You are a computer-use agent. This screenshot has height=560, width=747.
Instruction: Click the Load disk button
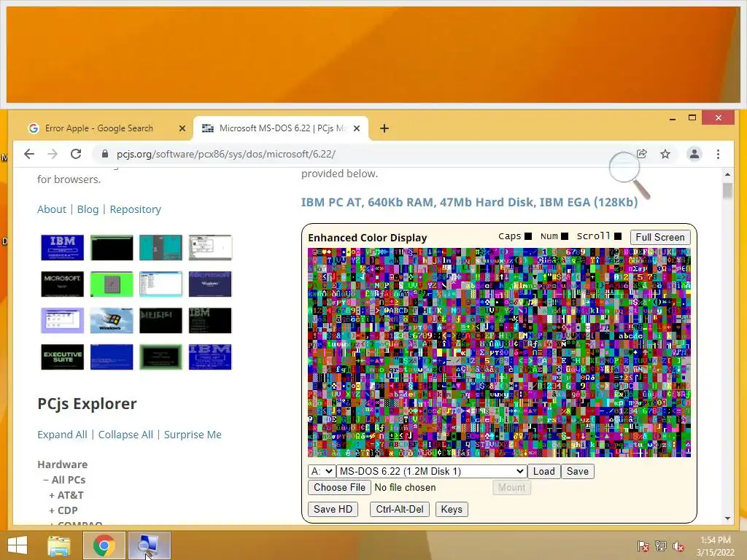543,472
